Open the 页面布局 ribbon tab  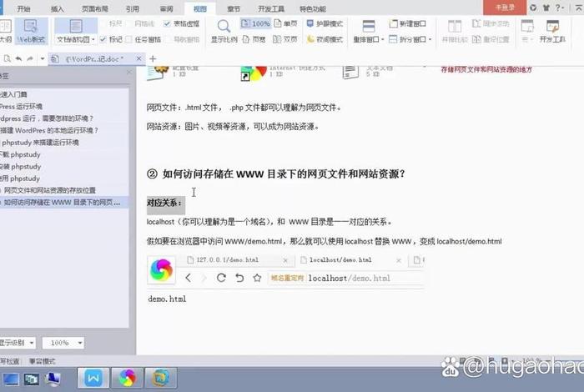click(94, 9)
